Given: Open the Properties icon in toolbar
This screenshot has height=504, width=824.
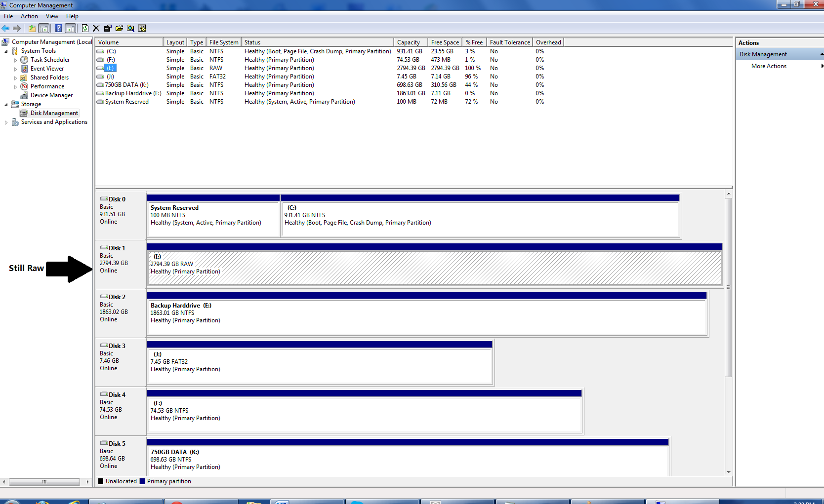Looking at the screenshot, I should (108, 28).
